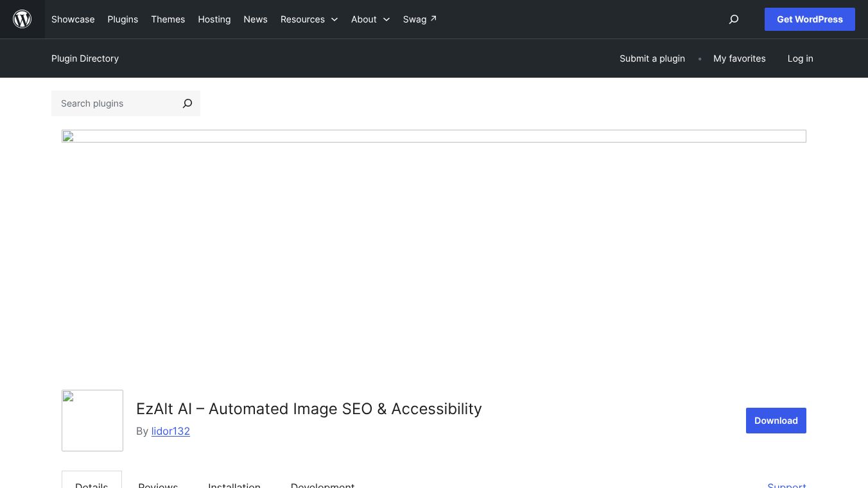Screen dimensions: 868x488
Task: Open Submit a plugin link
Action: tap(652, 58)
